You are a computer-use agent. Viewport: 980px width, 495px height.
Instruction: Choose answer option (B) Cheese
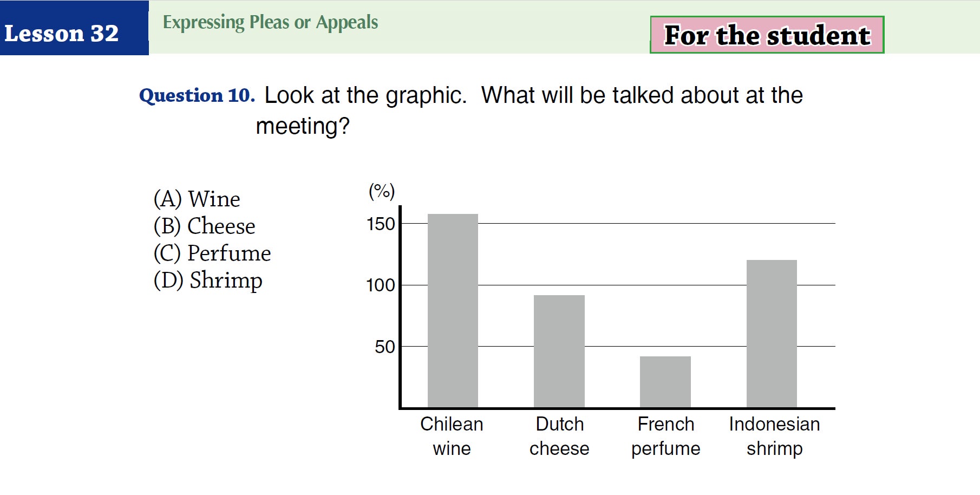(x=205, y=226)
